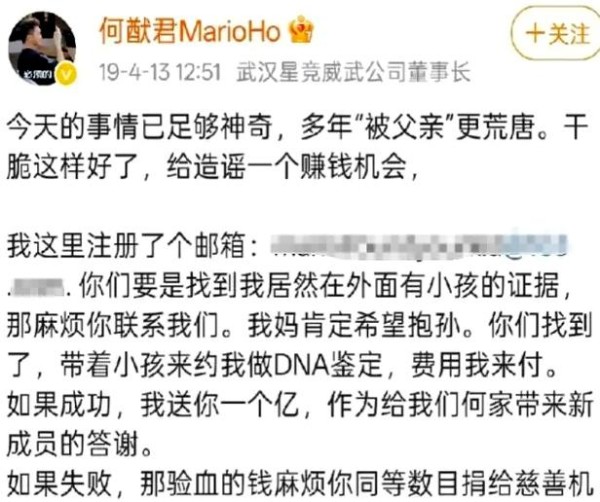Image resolution: width=600 pixels, height=502 pixels.
Task: Tap the yellow verified V badge
Action: [67, 74]
